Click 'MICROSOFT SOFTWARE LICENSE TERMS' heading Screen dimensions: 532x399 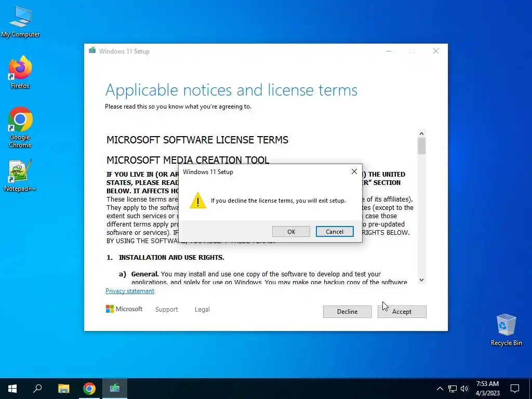[197, 140]
